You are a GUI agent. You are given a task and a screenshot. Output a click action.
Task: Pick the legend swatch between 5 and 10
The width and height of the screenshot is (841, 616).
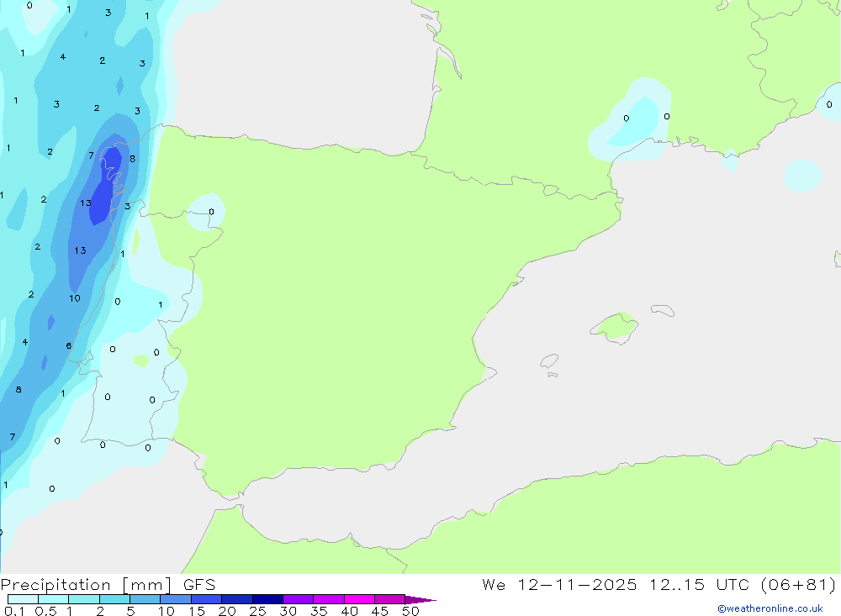click(145, 599)
